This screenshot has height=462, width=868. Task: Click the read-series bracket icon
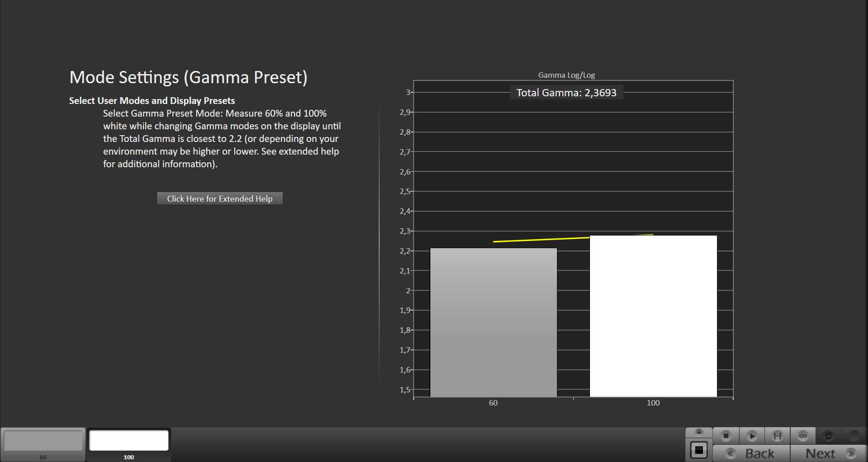(778, 436)
